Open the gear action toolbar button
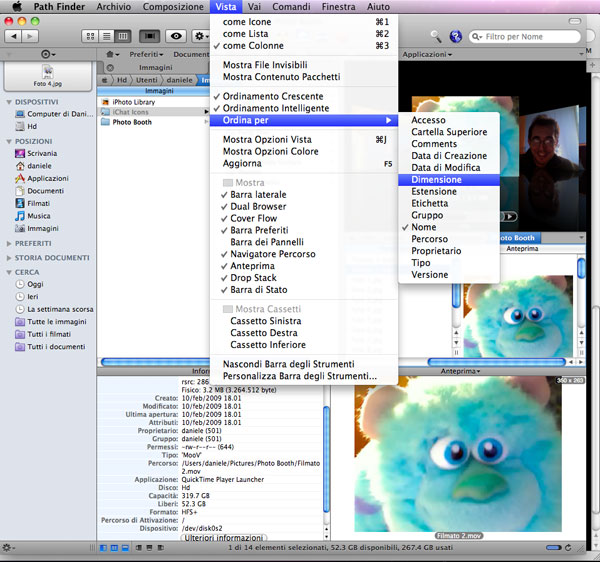Image resolution: width=600 pixels, height=562 pixels. click(x=201, y=36)
